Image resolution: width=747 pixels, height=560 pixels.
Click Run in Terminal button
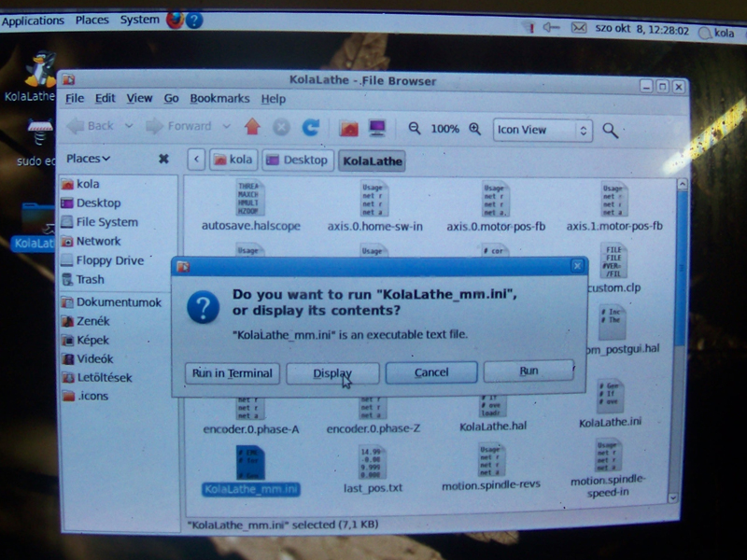tap(232, 373)
